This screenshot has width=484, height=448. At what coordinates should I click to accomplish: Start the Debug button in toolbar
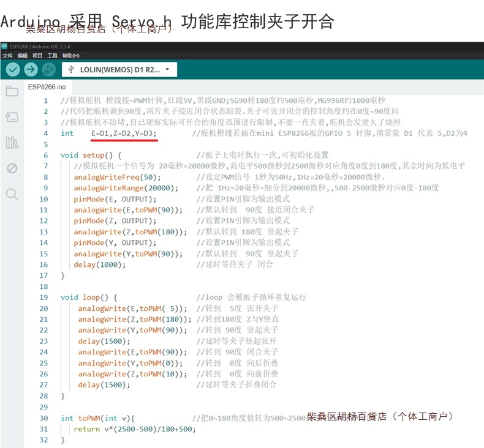click(48, 70)
